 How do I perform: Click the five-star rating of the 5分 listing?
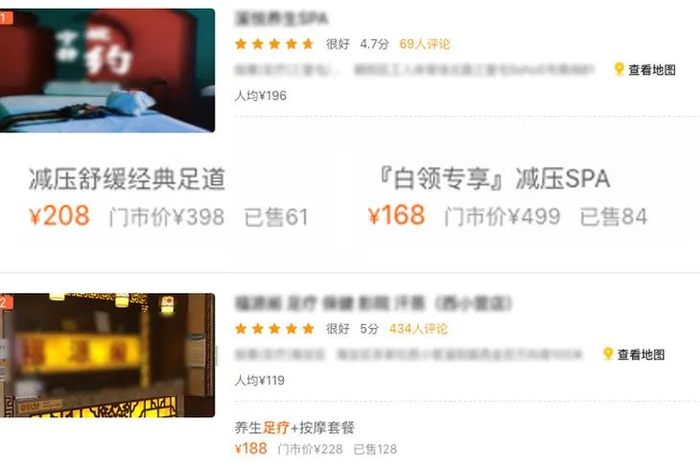point(275,329)
